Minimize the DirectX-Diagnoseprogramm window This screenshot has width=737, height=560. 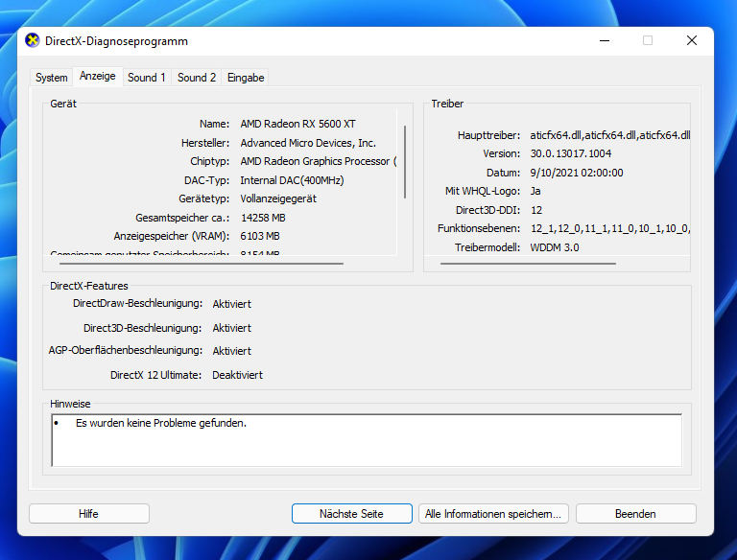pyautogui.click(x=605, y=41)
